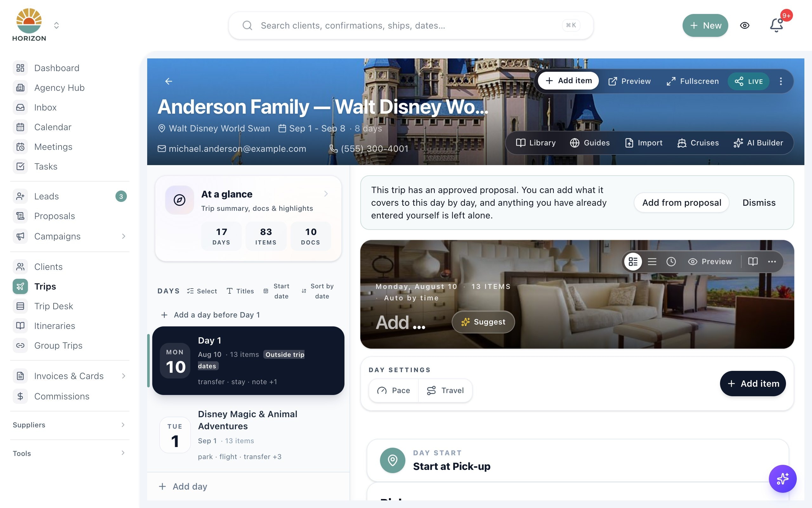812x508 pixels.
Task: Open the AI Builder tab
Action: [758, 143]
